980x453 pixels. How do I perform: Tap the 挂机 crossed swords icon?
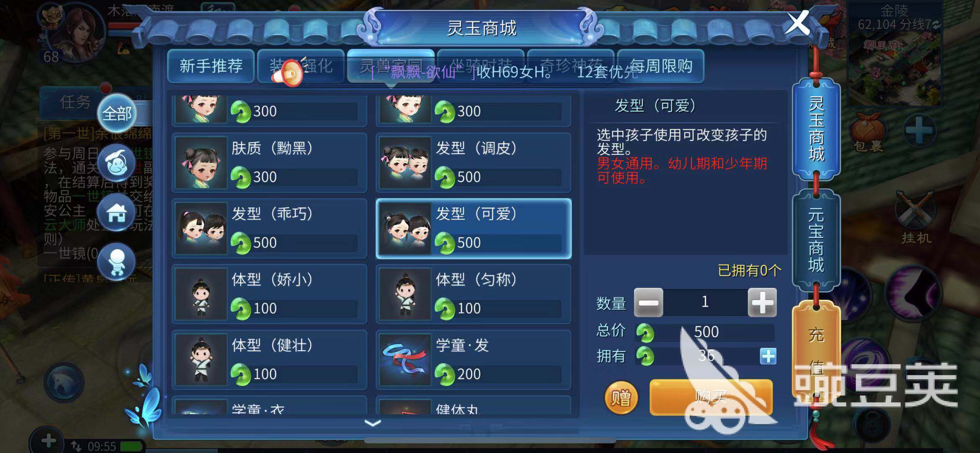[x=916, y=217]
